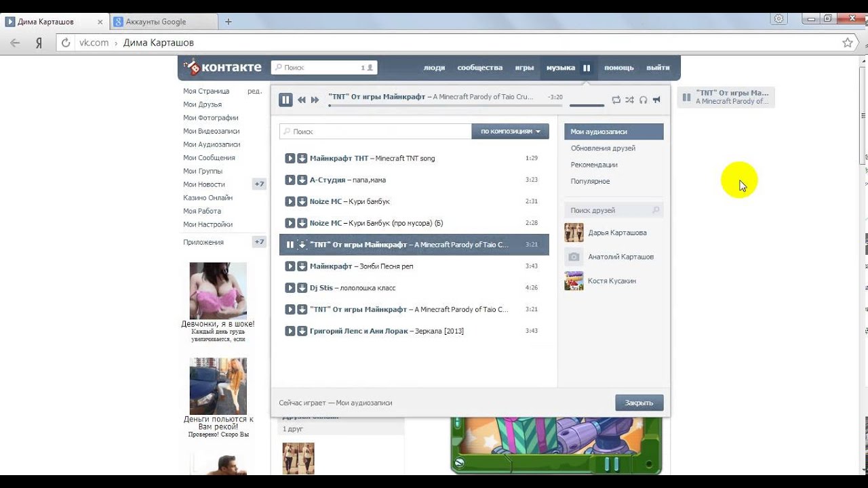Click the audio search input field
This screenshot has width=868, height=488.
point(375,131)
